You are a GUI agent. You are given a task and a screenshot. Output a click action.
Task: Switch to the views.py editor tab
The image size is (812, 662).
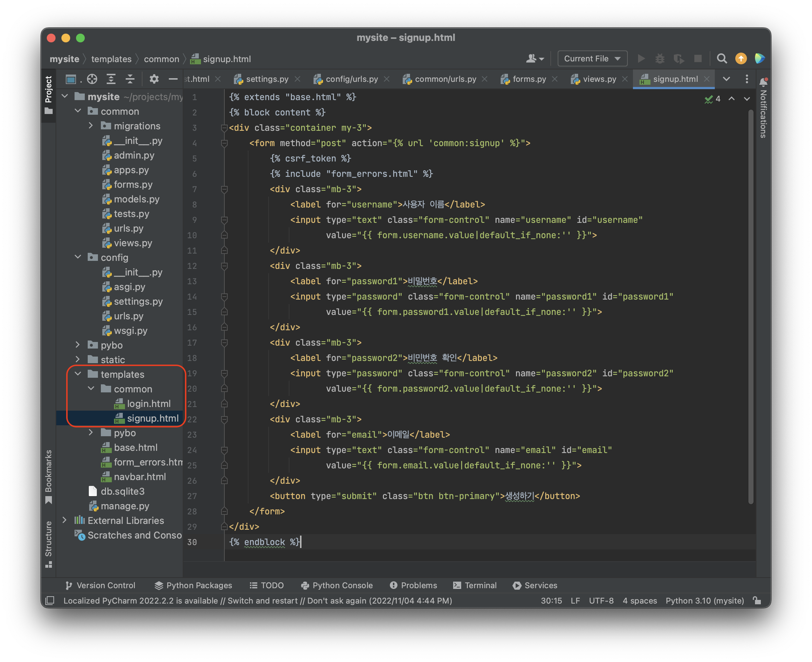(x=599, y=79)
